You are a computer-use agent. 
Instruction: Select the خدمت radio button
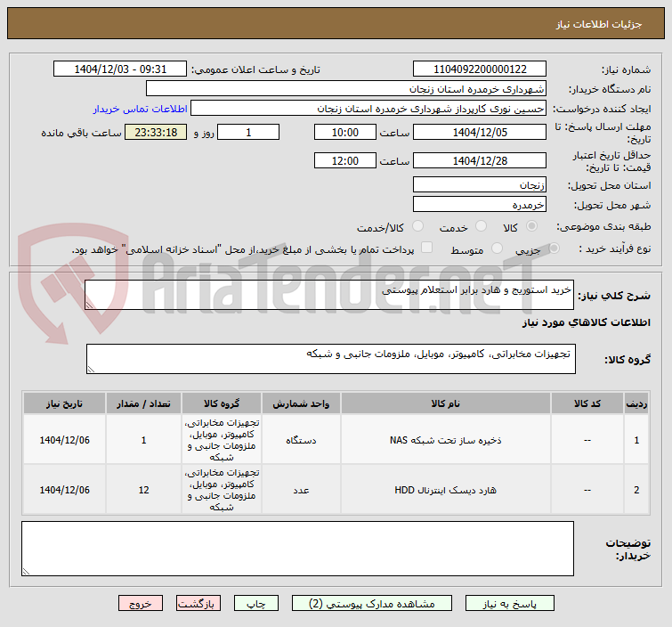(x=482, y=226)
